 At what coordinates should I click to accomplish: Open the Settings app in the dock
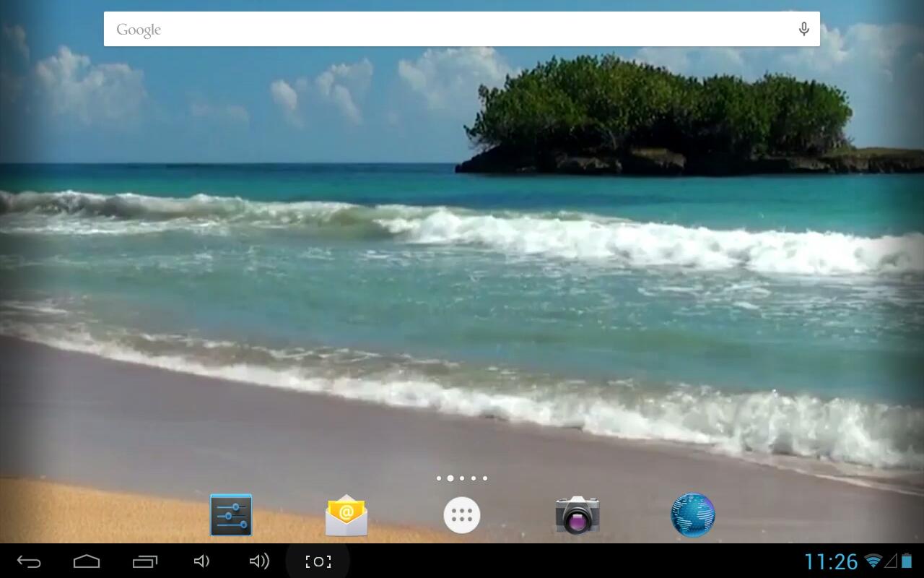pos(231,515)
